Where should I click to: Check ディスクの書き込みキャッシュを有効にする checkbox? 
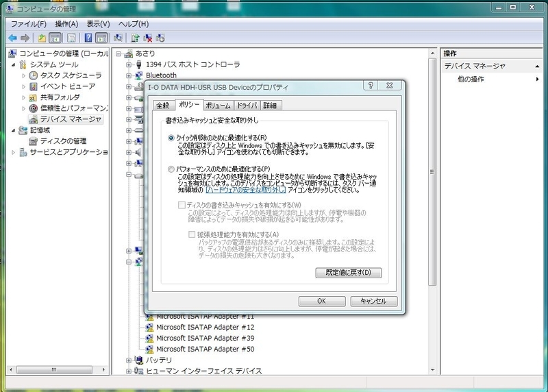[x=182, y=205]
